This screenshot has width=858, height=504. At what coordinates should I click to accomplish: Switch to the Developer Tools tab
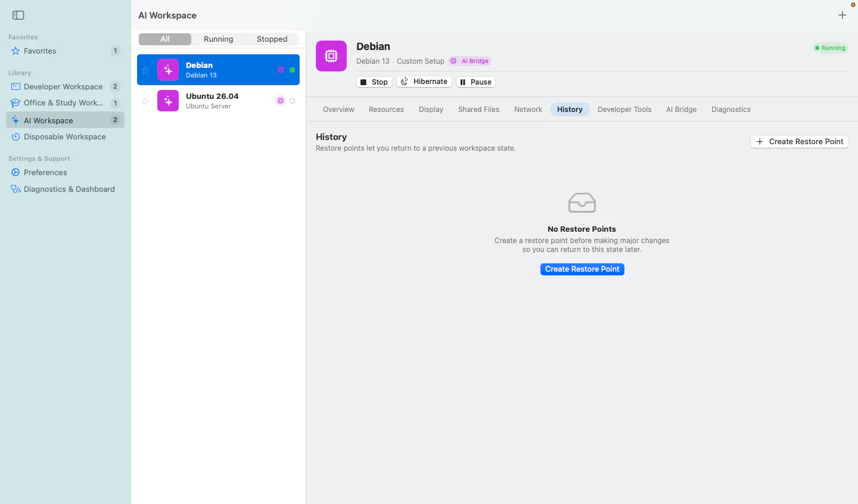(624, 110)
